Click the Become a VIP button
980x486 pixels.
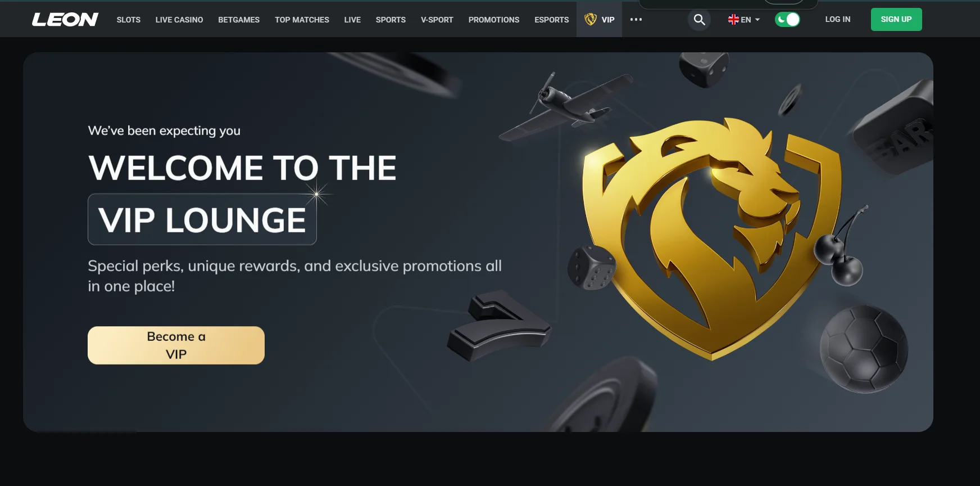[x=176, y=345]
